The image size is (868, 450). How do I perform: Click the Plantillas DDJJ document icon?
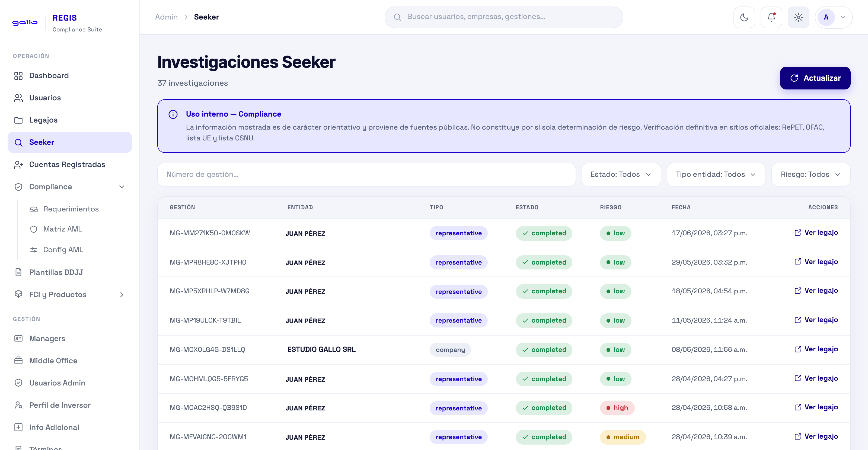point(18,272)
